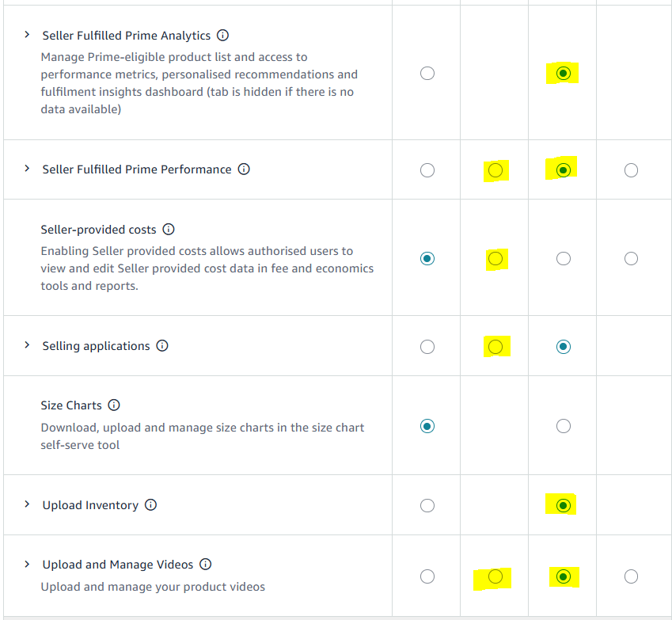Click the Seller-provided costs info icon
672x620 pixels.
pyautogui.click(x=169, y=230)
